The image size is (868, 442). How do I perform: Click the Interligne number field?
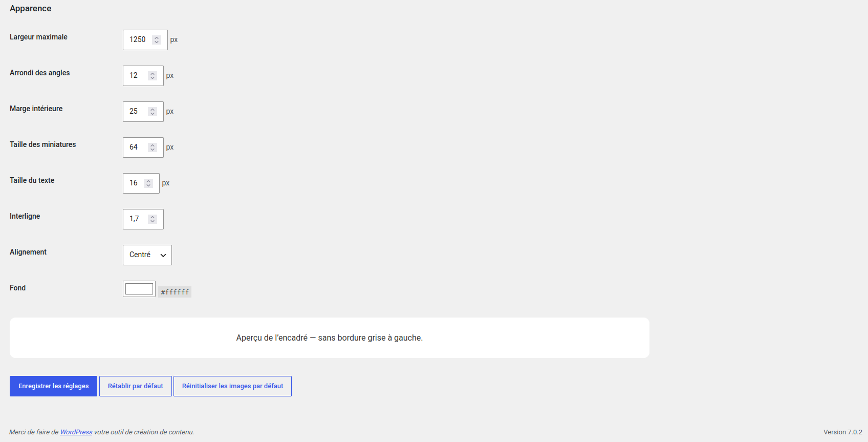143,219
